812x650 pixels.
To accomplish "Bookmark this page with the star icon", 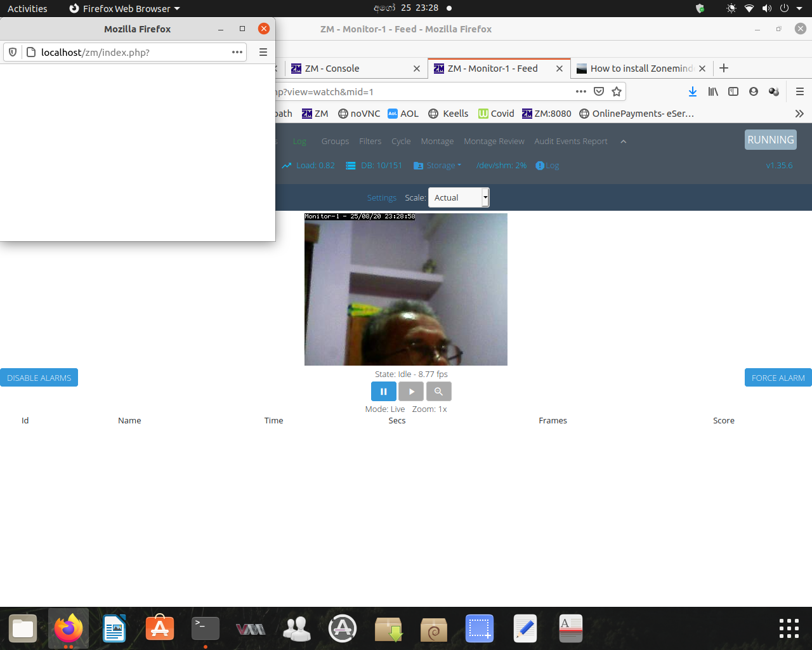I will (x=617, y=91).
